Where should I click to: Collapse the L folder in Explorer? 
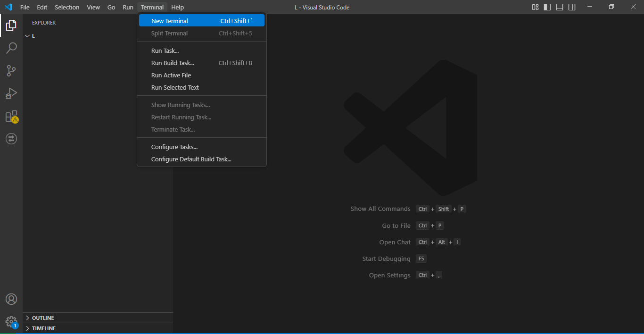[33, 36]
